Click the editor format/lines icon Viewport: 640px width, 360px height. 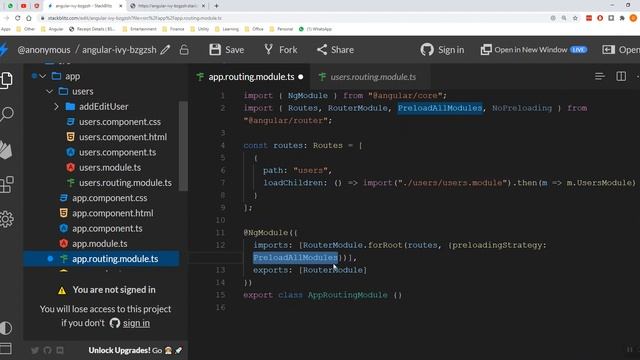[600, 76]
